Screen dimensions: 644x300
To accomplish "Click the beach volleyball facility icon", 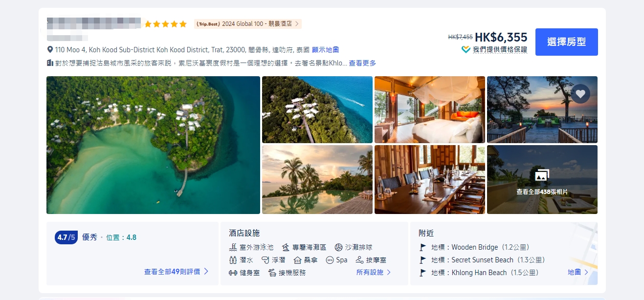I will (338, 247).
